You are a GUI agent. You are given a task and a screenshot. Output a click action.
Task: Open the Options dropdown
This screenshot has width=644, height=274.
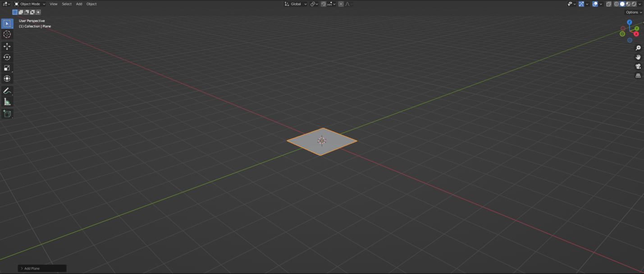click(633, 12)
